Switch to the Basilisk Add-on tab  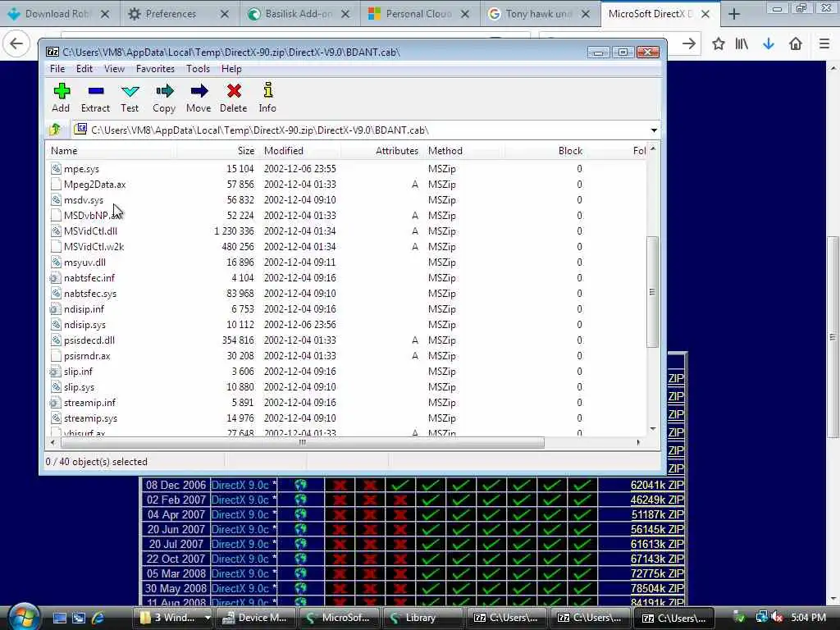(299, 14)
